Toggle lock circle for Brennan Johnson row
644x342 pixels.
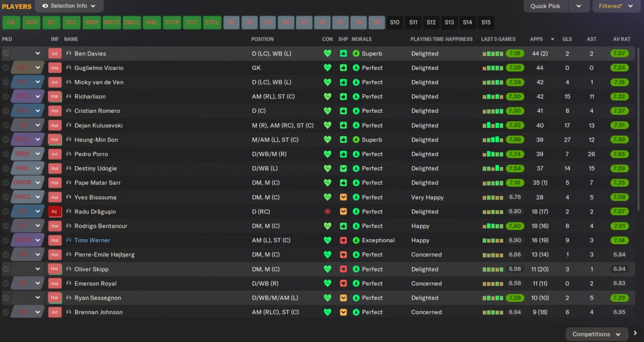coord(6,312)
